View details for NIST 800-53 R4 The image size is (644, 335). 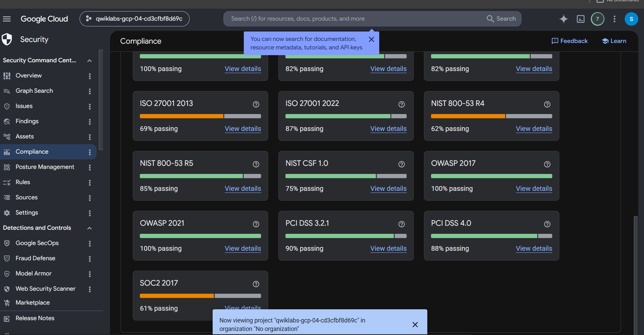[x=534, y=129]
